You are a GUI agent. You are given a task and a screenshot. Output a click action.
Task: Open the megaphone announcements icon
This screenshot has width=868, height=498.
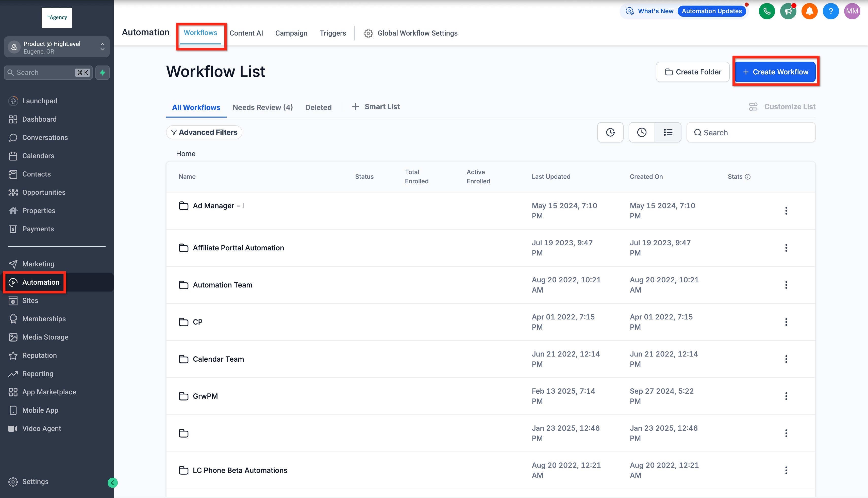point(788,11)
